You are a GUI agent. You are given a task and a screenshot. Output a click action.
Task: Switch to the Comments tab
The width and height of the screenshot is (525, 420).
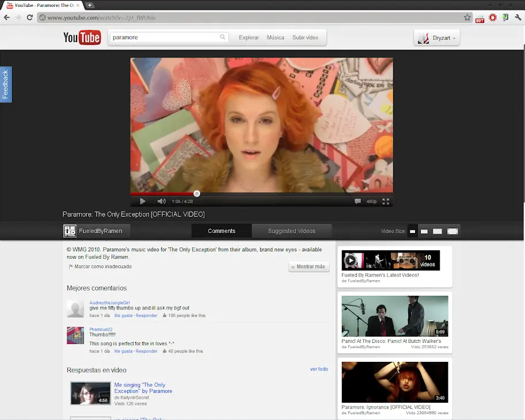(221, 231)
